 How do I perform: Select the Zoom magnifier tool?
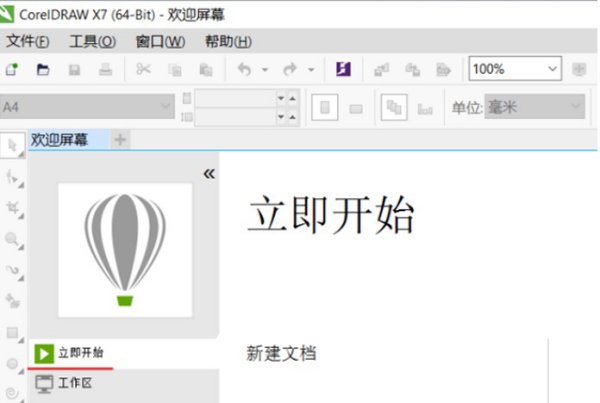click(x=13, y=240)
